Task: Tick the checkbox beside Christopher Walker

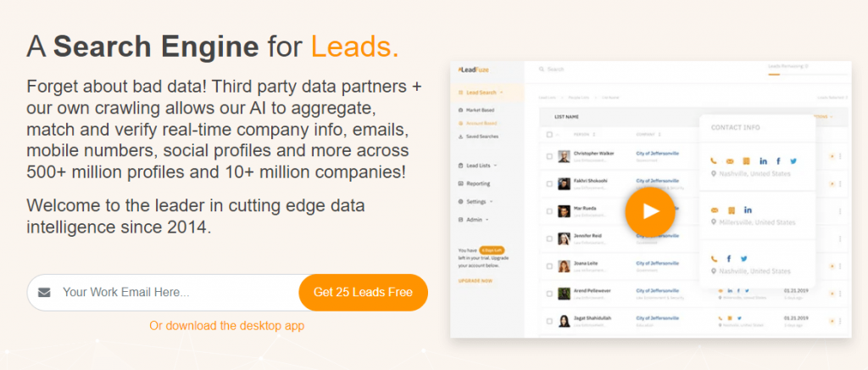Action: coord(549,156)
